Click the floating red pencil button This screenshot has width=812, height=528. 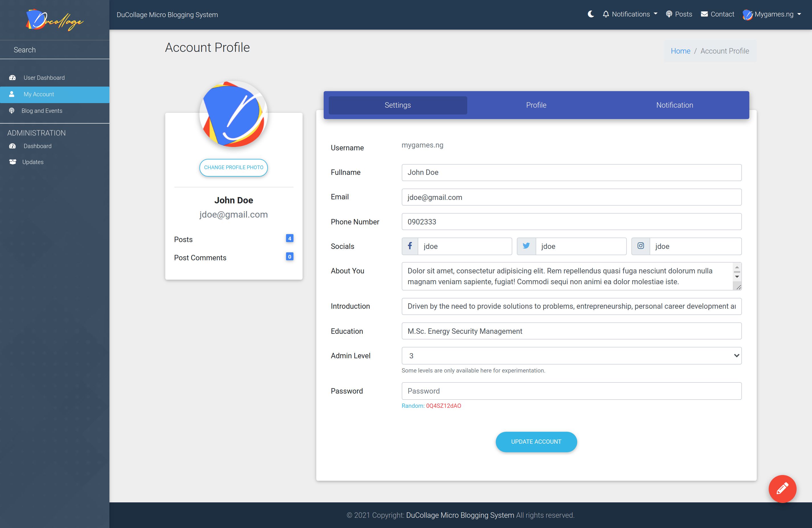tap(782, 488)
